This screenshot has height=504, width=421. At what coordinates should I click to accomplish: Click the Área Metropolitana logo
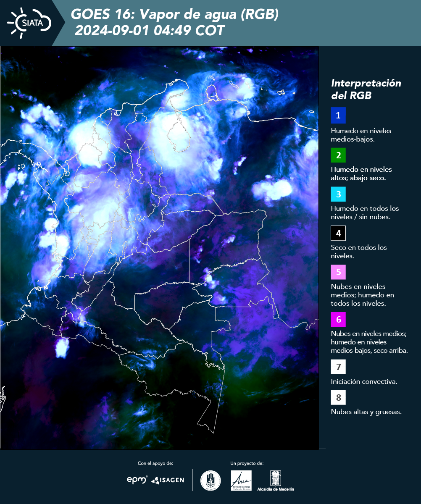(242, 480)
